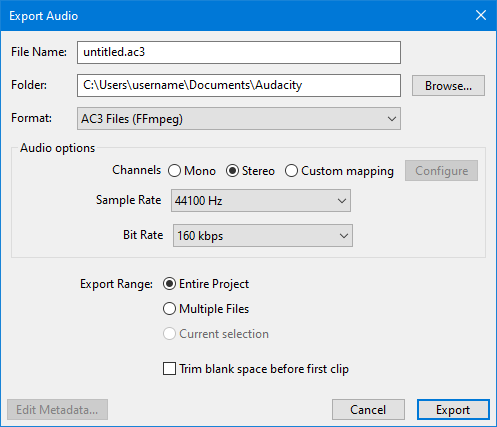This screenshot has width=497, height=427.
Task: Click the Export Audio window title
Action: [x=43, y=16]
